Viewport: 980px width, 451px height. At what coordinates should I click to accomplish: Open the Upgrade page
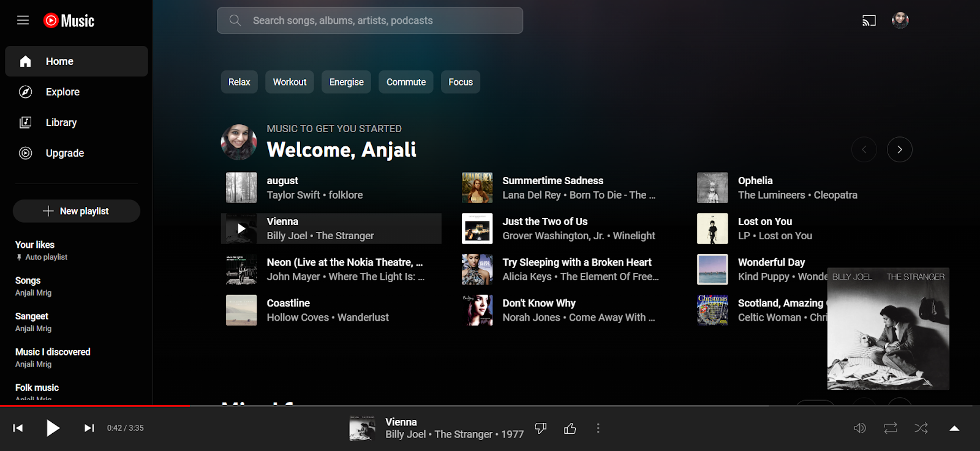[76, 153]
